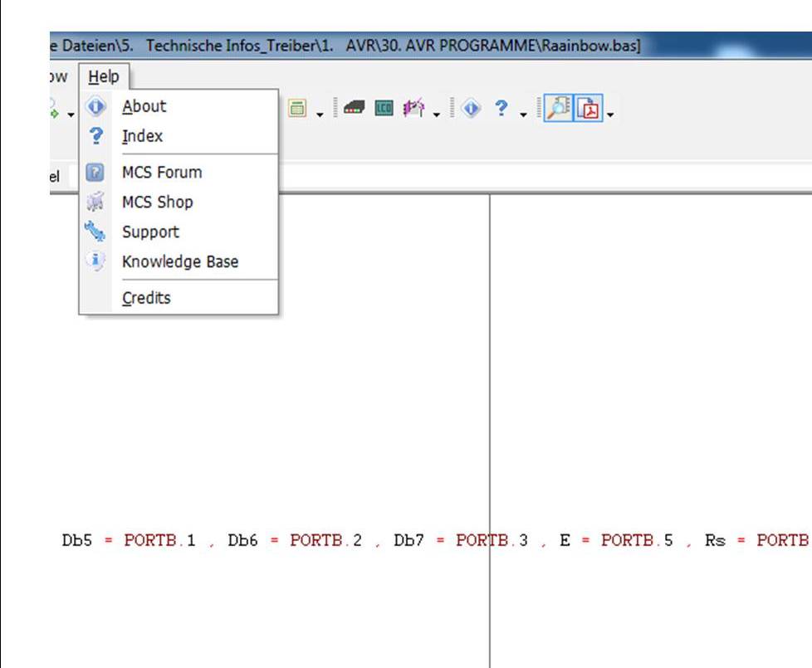The width and height of the screenshot is (812, 668).
Task: Open the Credits menu entry
Action: pyautogui.click(x=146, y=298)
